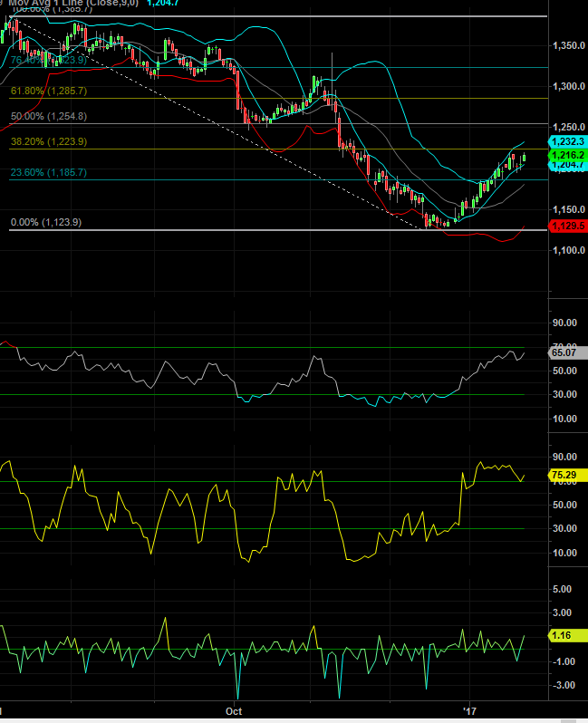
Task: Click the green 1,216.2 last price tag
Action: coord(567,156)
